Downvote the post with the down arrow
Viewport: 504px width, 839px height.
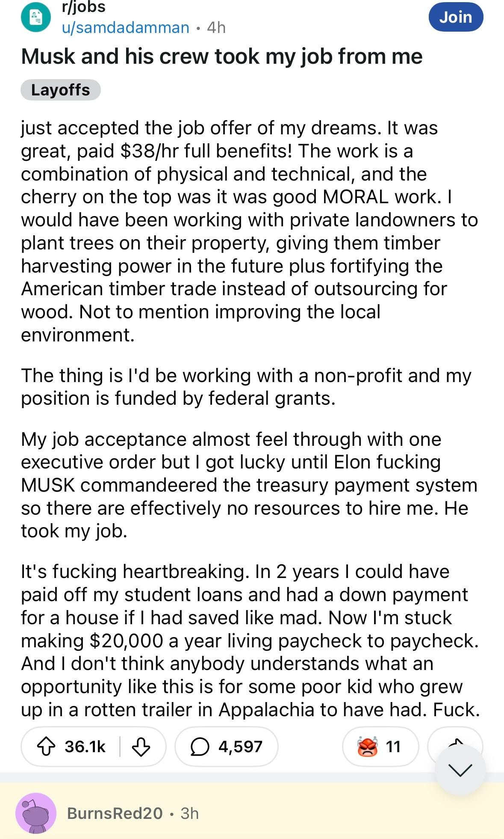[141, 747]
